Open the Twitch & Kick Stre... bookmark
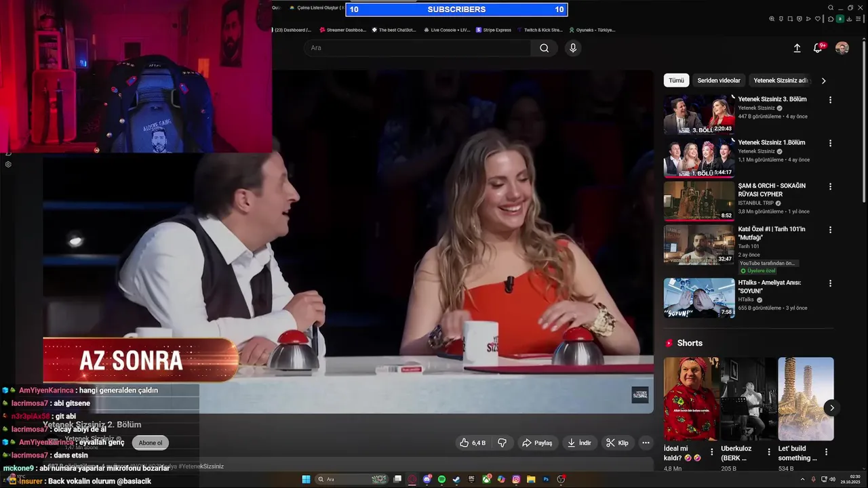 [x=540, y=30]
